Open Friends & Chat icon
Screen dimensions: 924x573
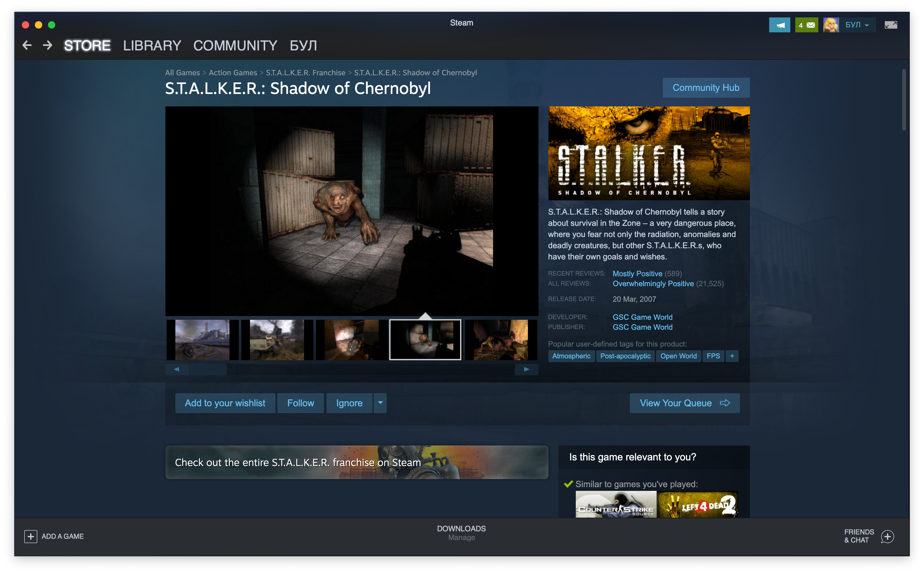887,536
